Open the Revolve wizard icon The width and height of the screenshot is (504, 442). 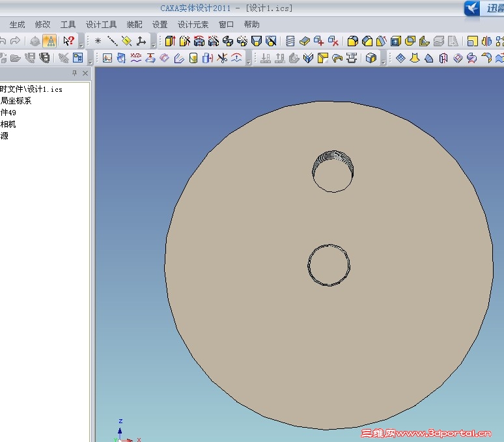coord(214,41)
